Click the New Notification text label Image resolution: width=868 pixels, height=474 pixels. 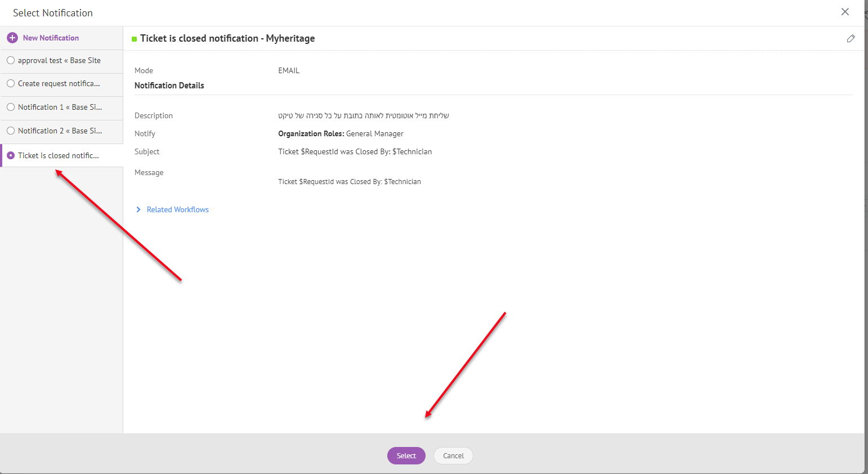pos(51,38)
